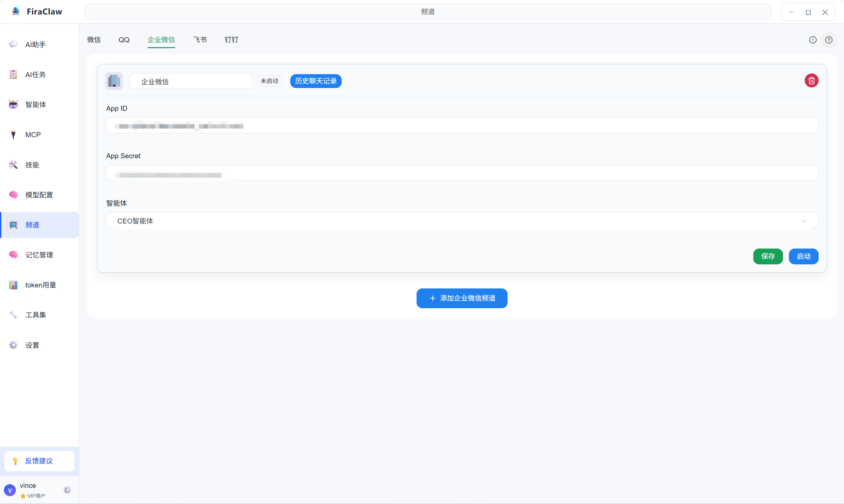This screenshot has width=844, height=504.
Task: Click the App Secret label
Action: click(x=123, y=156)
